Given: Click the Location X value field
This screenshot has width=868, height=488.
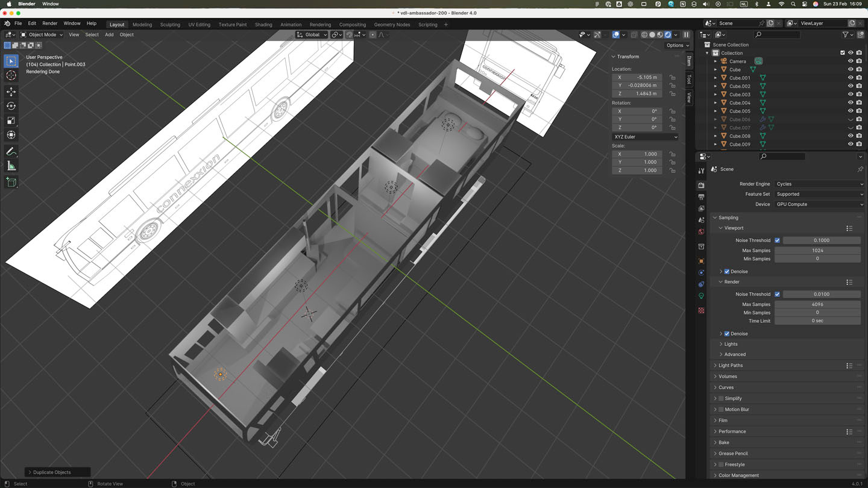Looking at the screenshot, I should tap(637, 77).
